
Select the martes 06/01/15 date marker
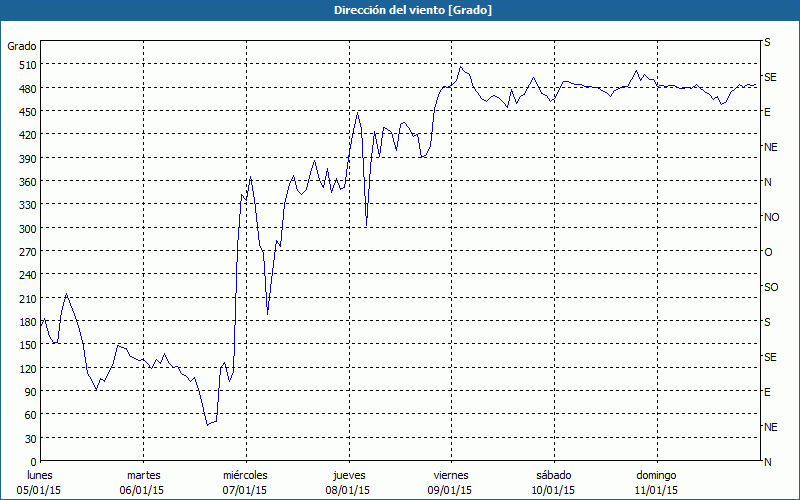(143, 482)
